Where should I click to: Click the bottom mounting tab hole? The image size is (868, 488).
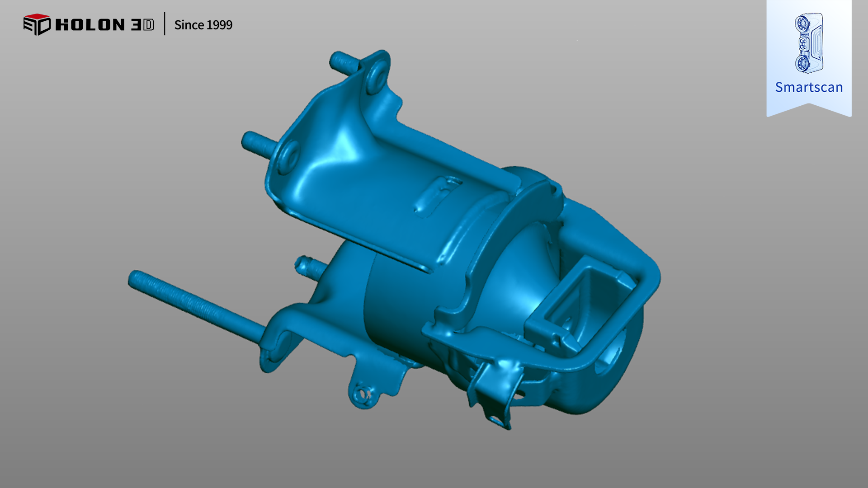pos(361,394)
